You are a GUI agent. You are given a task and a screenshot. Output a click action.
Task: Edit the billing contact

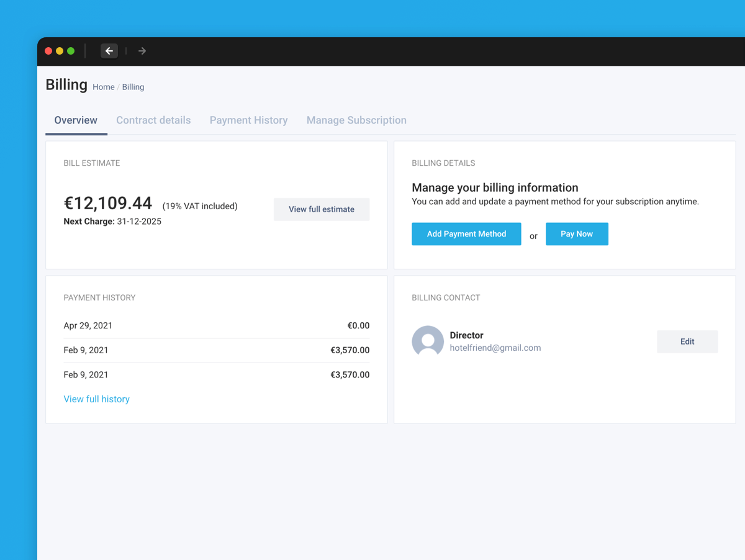coord(687,341)
